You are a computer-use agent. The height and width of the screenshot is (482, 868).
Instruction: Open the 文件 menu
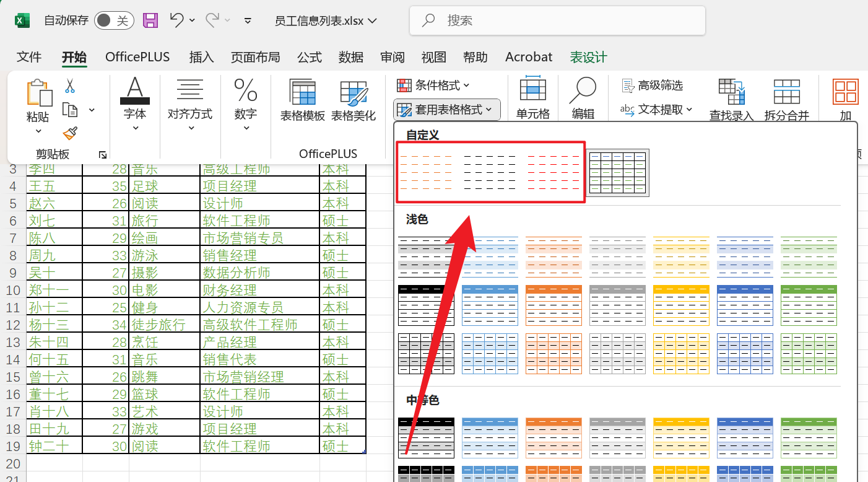coord(29,57)
